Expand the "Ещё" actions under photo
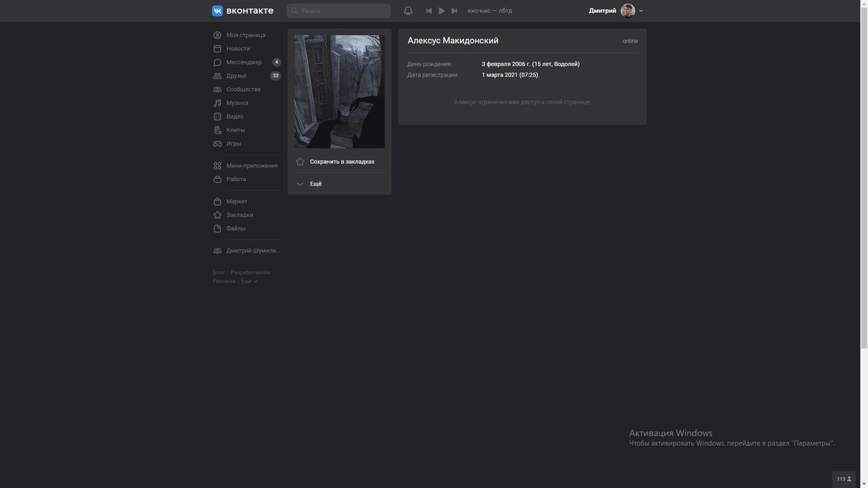The height and width of the screenshot is (488, 868). pyautogui.click(x=315, y=184)
